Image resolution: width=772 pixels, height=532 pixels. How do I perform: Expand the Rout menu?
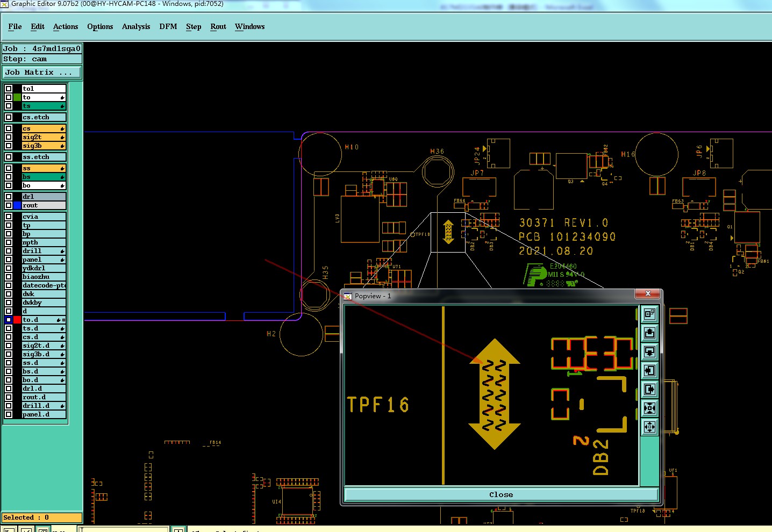[x=218, y=26]
